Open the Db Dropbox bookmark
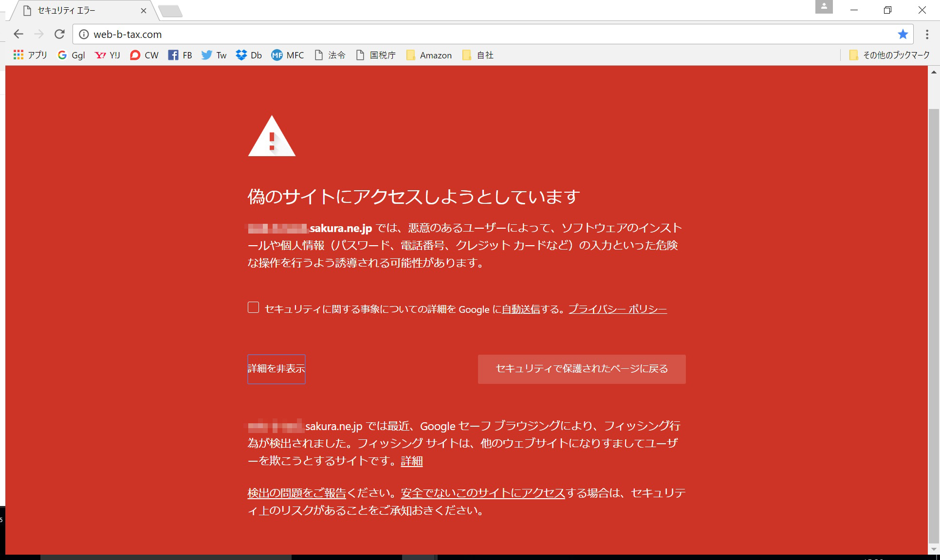The width and height of the screenshot is (940, 560). pyautogui.click(x=248, y=55)
